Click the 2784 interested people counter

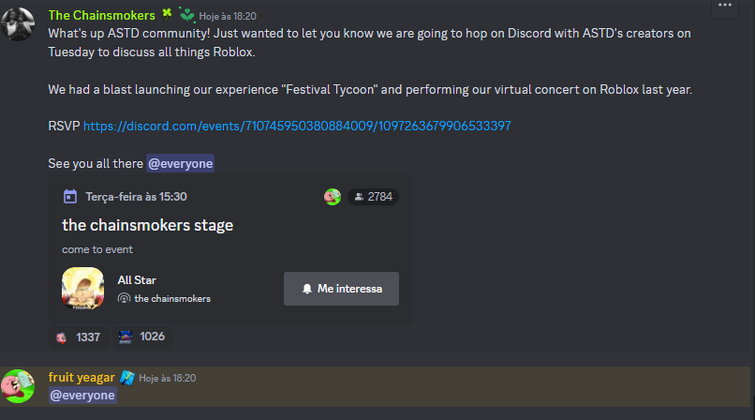(x=373, y=197)
